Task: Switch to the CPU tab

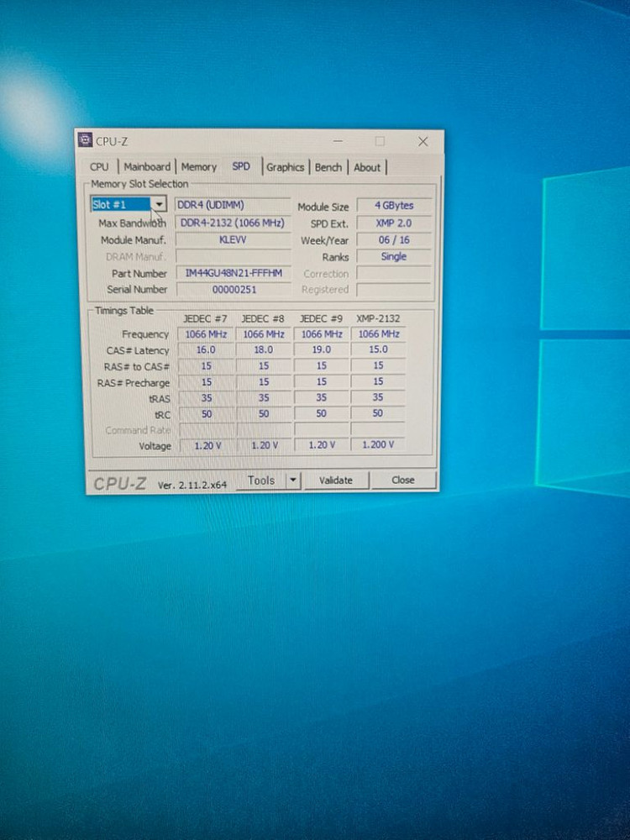Action: tap(99, 166)
